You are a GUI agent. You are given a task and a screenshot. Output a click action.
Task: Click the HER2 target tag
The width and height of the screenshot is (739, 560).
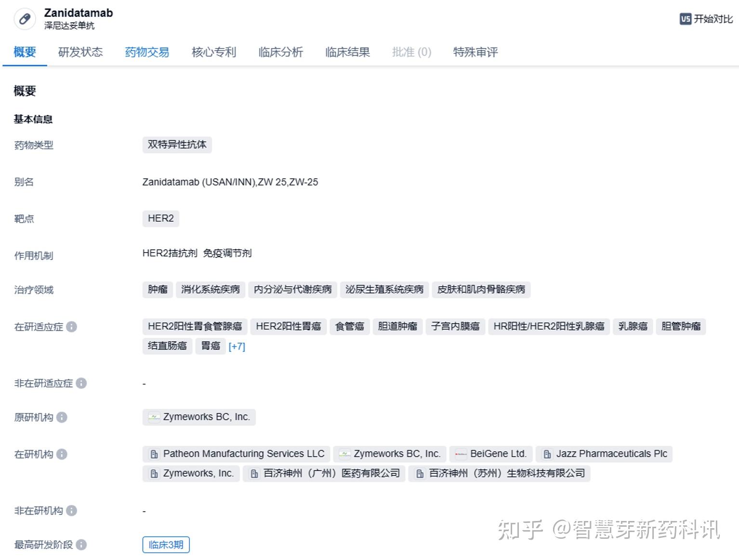(161, 218)
